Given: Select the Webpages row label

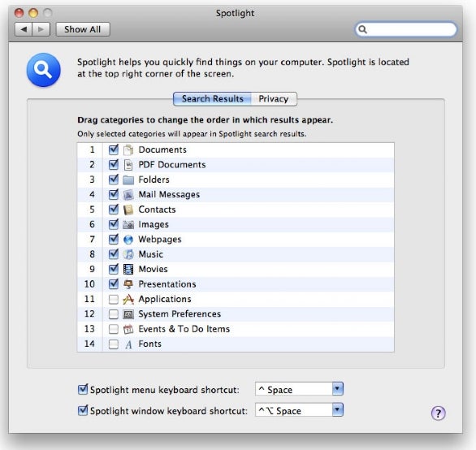Looking at the screenshot, I should pyautogui.click(x=160, y=240).
